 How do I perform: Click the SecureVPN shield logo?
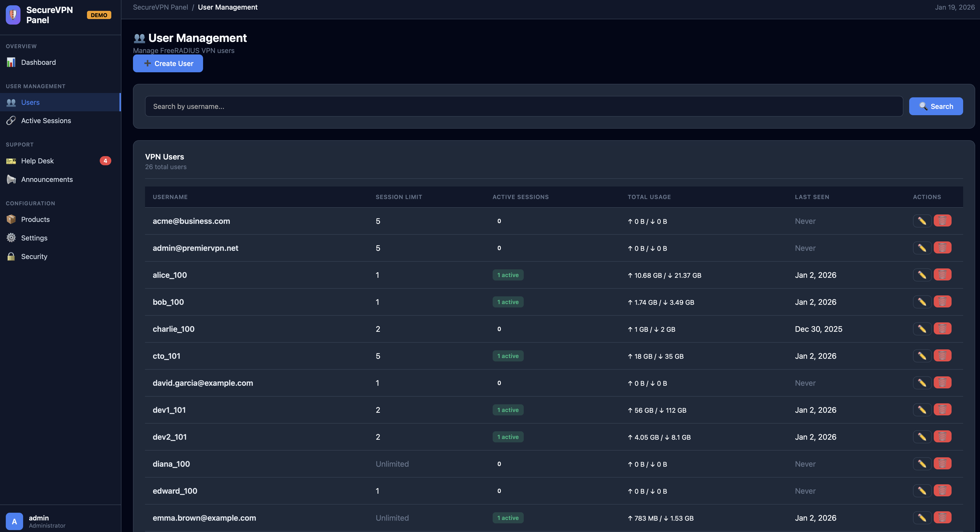click(13, 15)
